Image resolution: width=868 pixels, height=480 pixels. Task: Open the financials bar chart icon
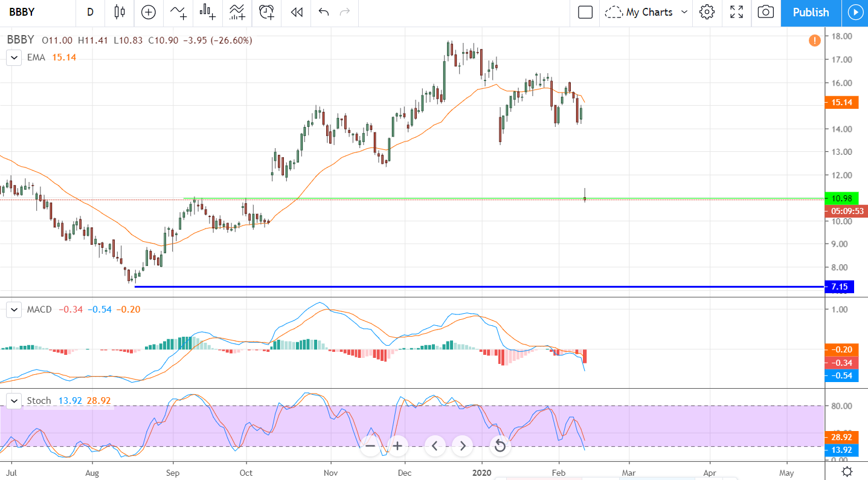(x=208, y=12)
